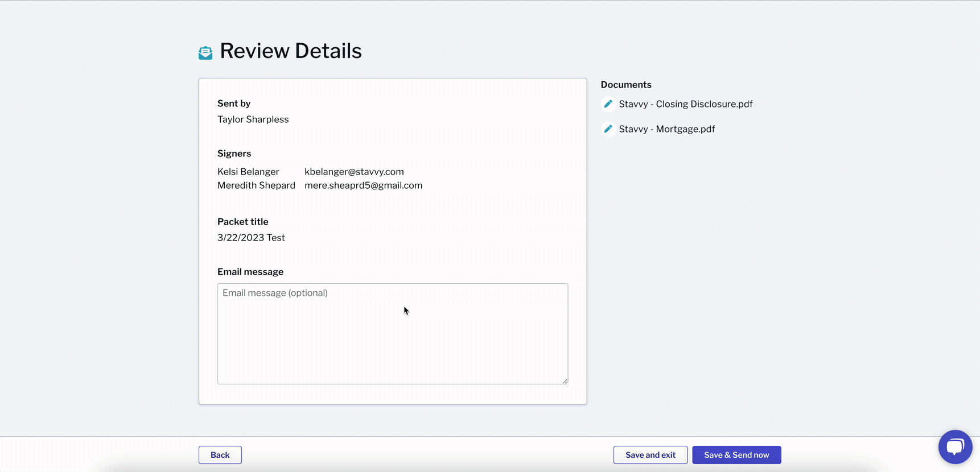Click the Packet title label

[x=243, y=222]
